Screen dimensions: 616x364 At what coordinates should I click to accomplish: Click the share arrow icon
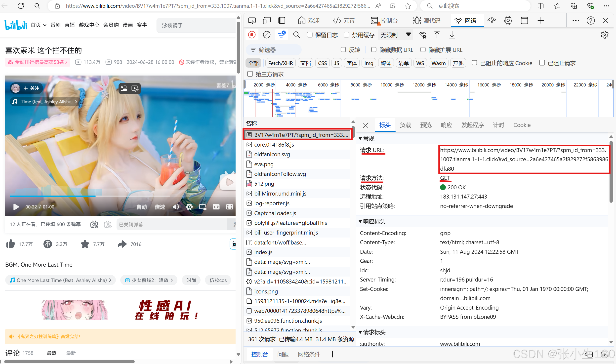pyautogui.click(x=122, y=244)
